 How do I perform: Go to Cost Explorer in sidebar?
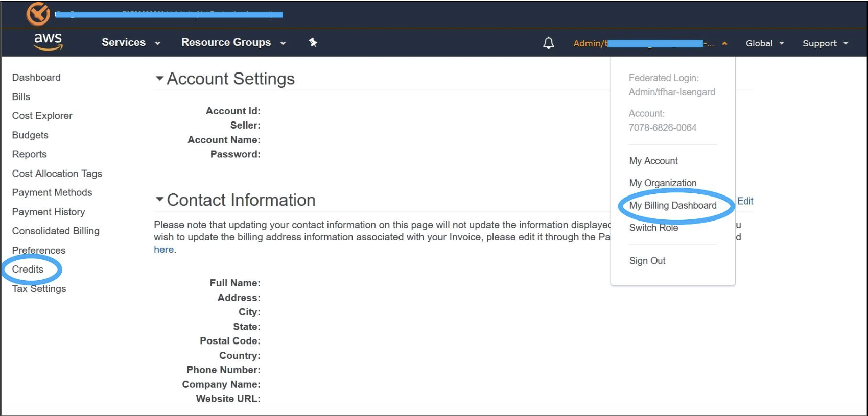(x=42, y=116)
